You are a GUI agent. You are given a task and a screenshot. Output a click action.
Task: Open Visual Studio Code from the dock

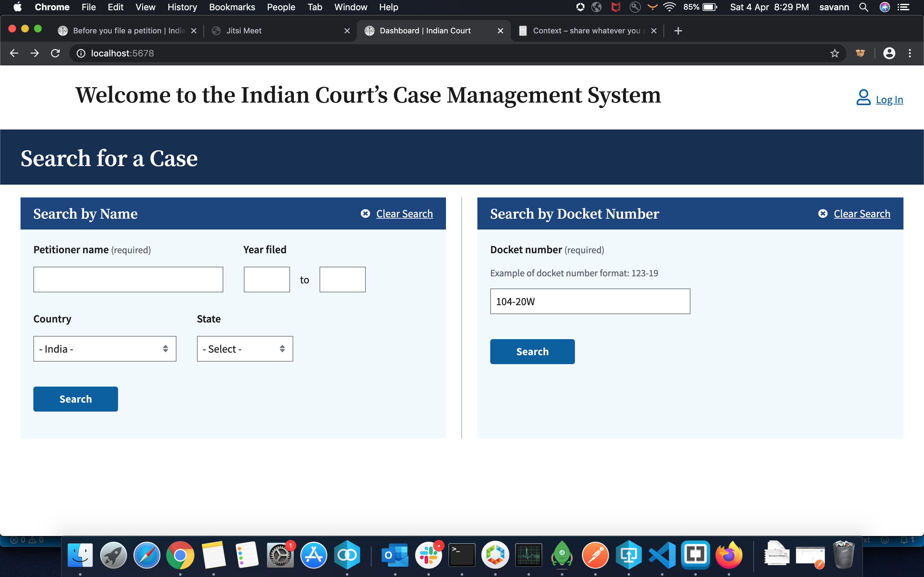click(662, 555)
